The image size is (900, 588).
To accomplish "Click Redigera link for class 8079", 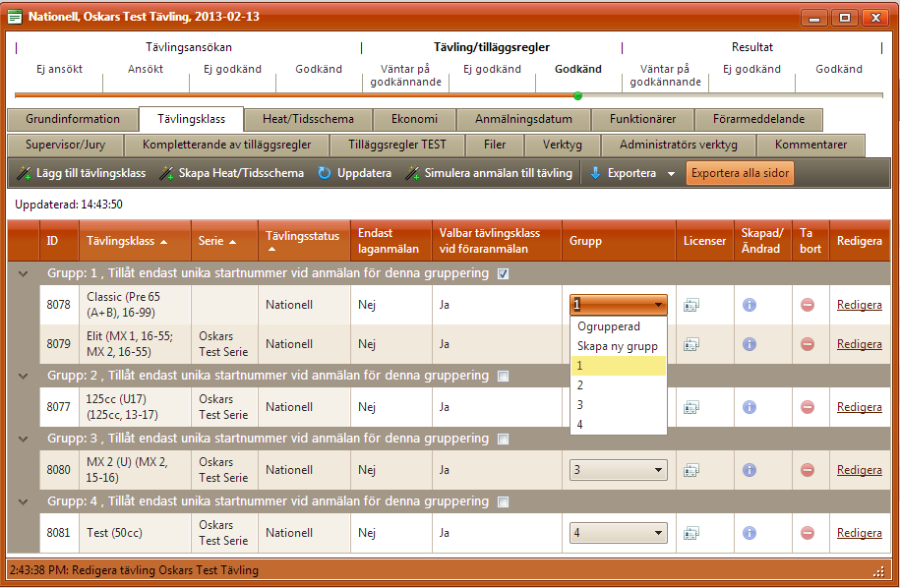I will [x=860, y=344].
